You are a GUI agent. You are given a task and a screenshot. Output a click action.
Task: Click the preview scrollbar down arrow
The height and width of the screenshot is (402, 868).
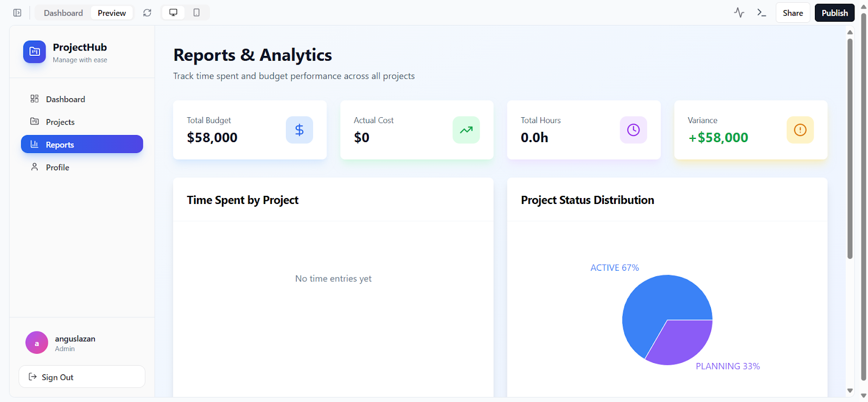tap(850, 391)
